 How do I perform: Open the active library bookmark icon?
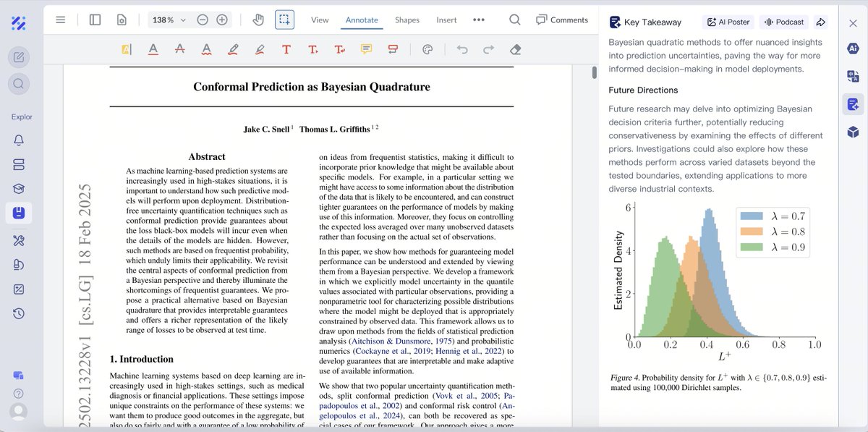coord(19,213)
